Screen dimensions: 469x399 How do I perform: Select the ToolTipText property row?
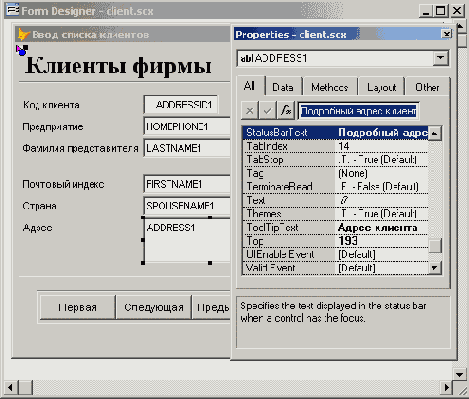pyautogui.click(x=335, y=227)
